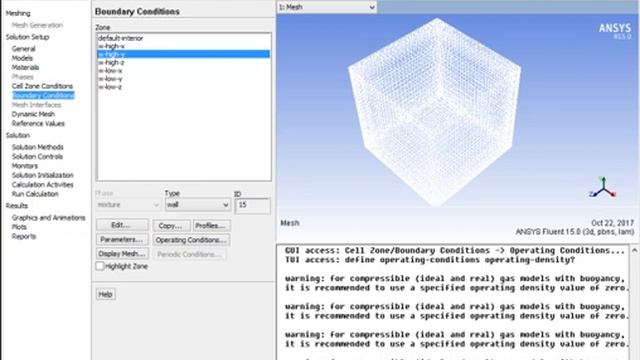The image size is (640, 360).
Task: Select the greyed Phases tree entry
Action: 22,77
